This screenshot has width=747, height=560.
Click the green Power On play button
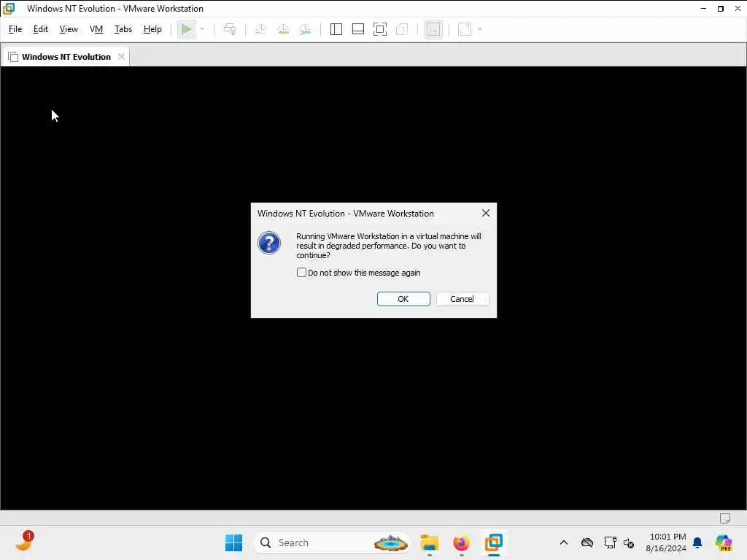pyautogui.click(x=186, y=29)
